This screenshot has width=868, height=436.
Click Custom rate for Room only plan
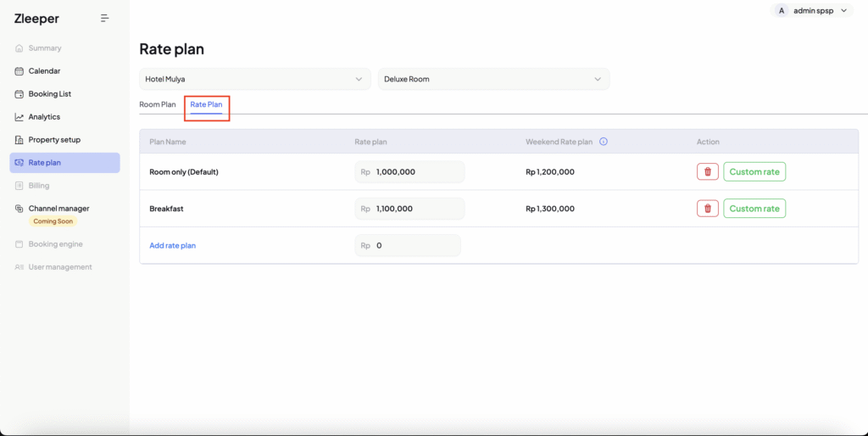[x=754, y=172]
